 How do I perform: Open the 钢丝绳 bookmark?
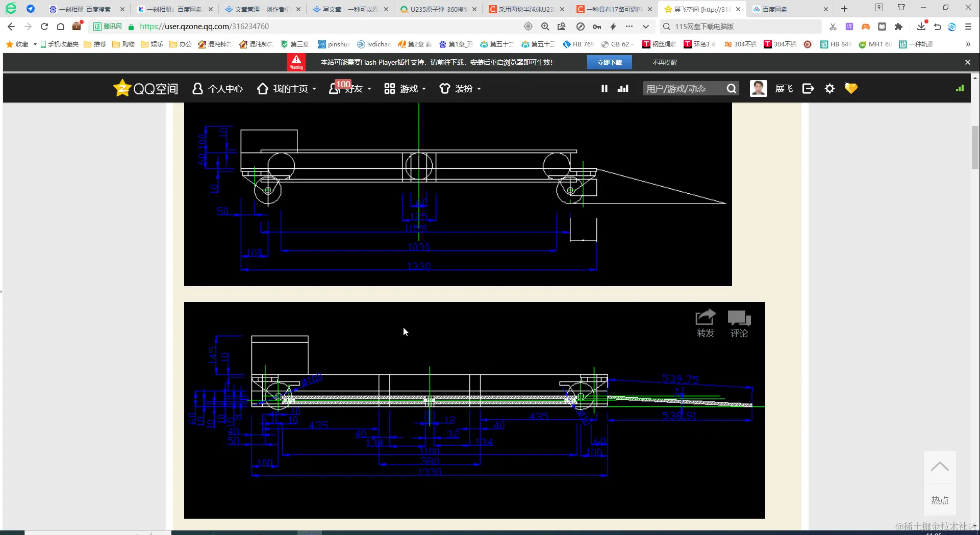tap(659, 44)
